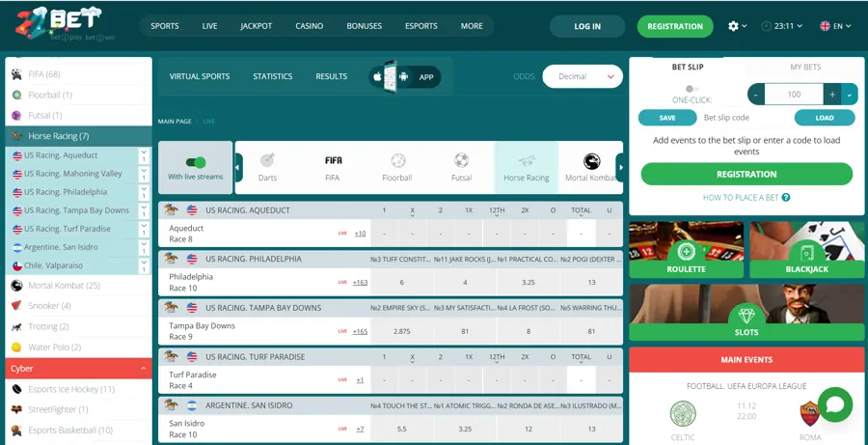
Task: Click Mortal Kombat (25) in sidebar
Action: [79, 286]
